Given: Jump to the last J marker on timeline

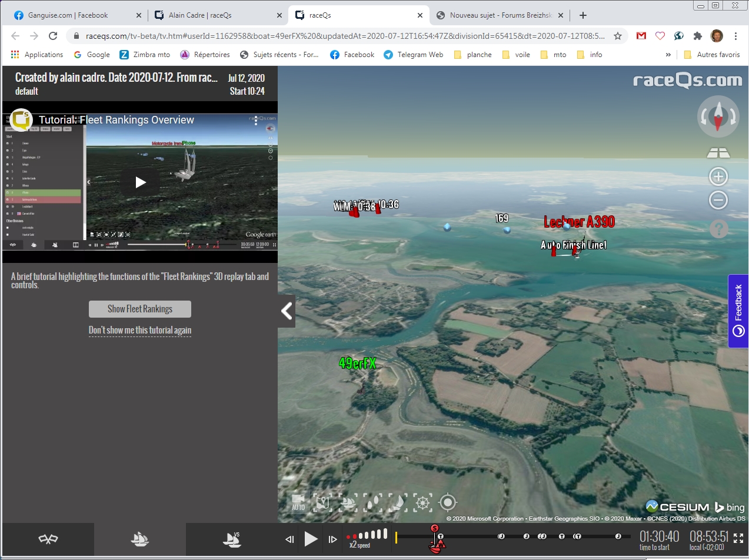Looking at the screenshot, I should click(618, 536).
